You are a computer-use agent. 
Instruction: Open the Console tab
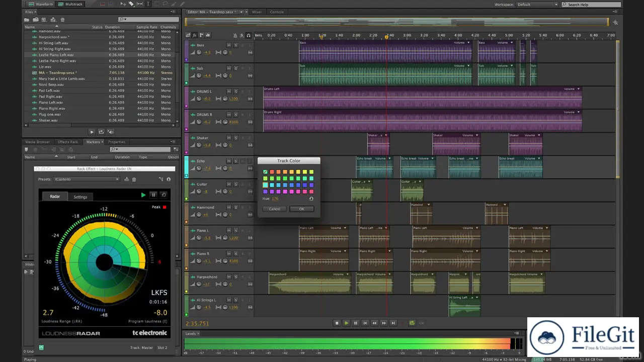point(277,12)
